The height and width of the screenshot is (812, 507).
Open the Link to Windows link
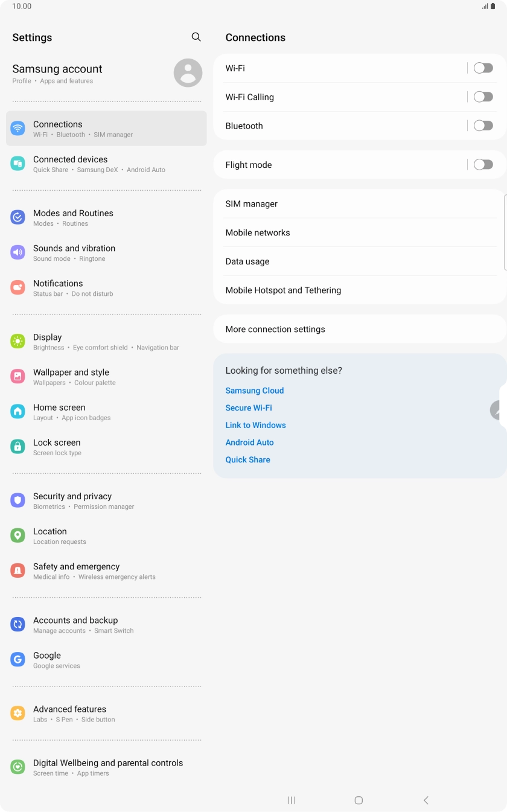coord(255,425)
